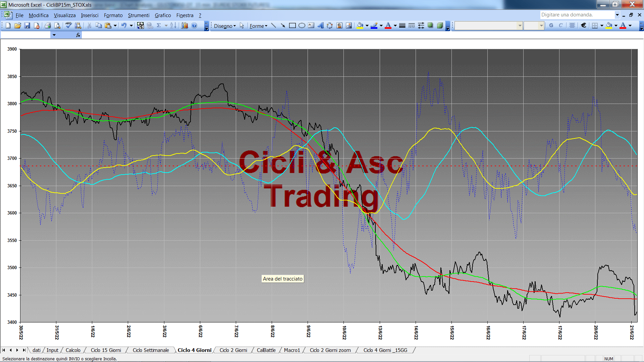Toggle bold G formatting button
The image size is (644, 362).
(551, 25)
